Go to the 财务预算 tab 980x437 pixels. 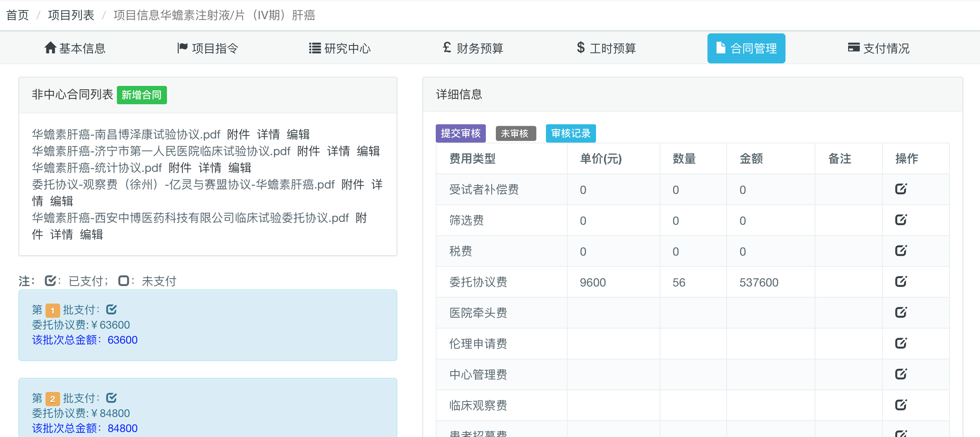point(473,48)
